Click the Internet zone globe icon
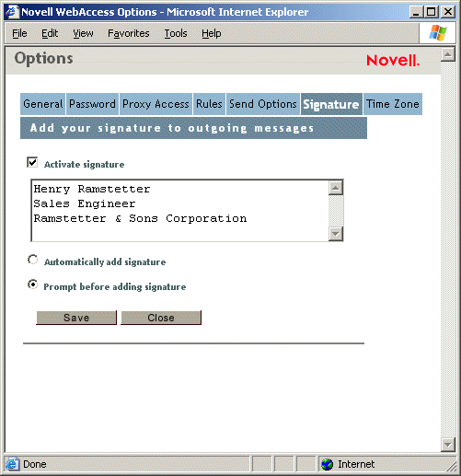 coord(327,464)
